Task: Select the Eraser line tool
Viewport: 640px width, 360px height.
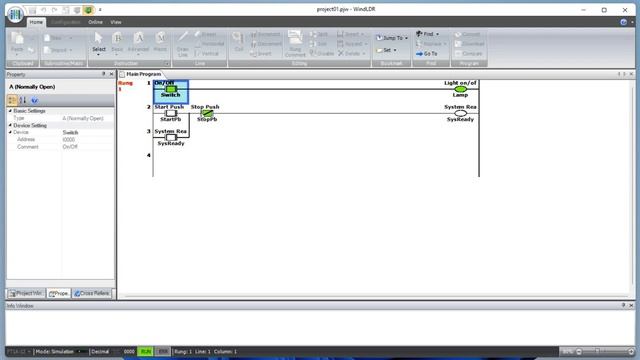Action: pos(206,34)
